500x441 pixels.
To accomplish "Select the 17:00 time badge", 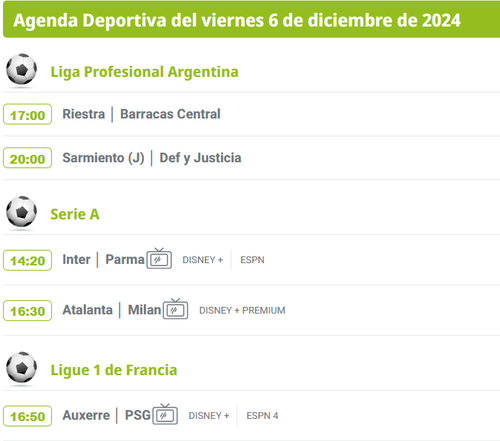I will coord(27,114).
